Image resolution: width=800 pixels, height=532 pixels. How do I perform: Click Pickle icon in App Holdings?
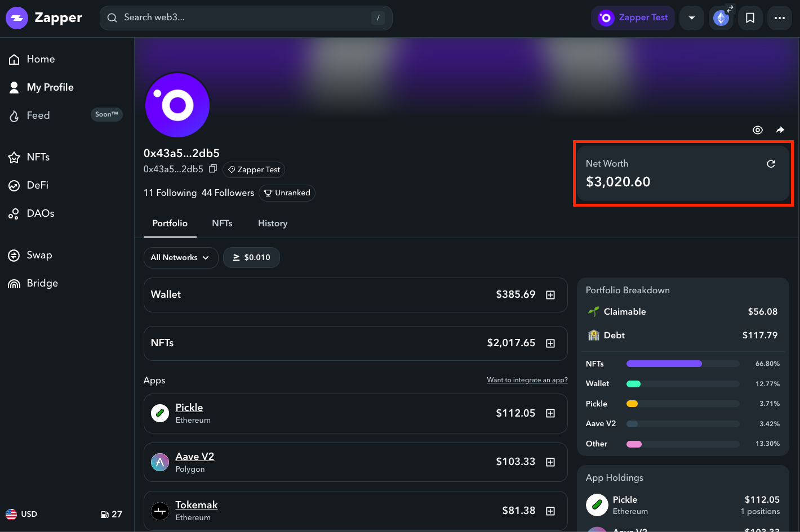[x=597, y=505]
